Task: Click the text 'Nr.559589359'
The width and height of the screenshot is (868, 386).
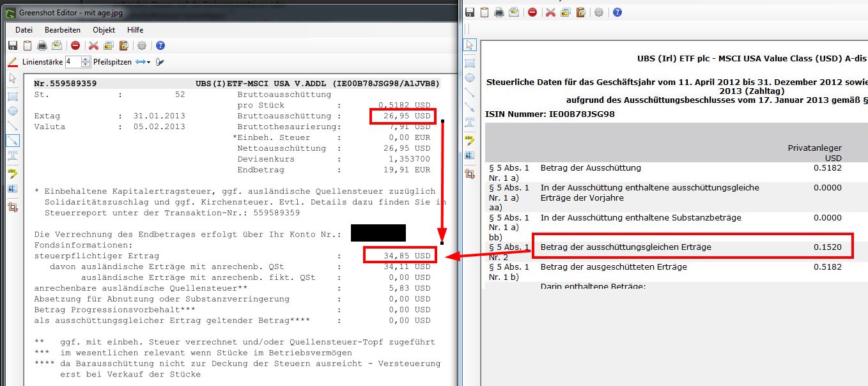Action: tap(65, 84)
